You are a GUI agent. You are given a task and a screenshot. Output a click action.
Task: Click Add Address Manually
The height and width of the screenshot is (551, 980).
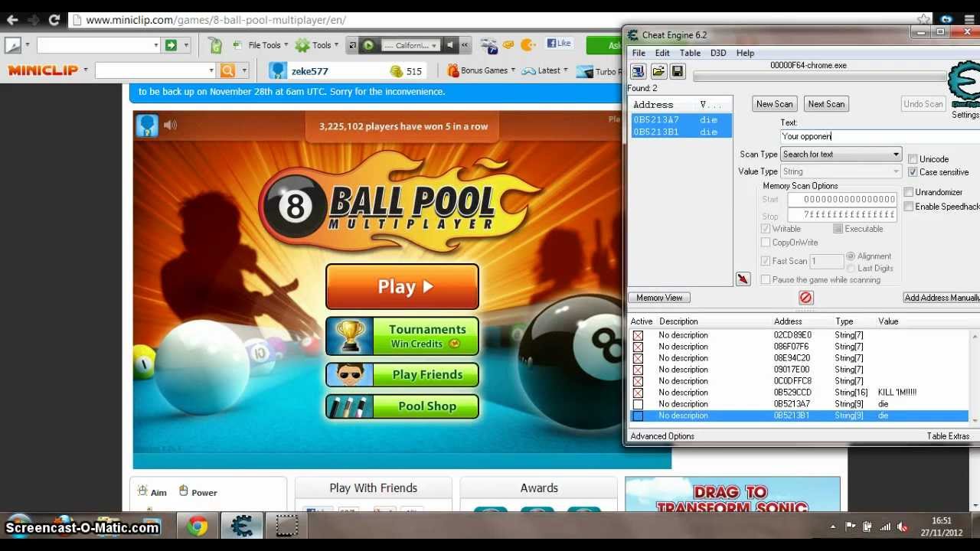tap(941, 298)
